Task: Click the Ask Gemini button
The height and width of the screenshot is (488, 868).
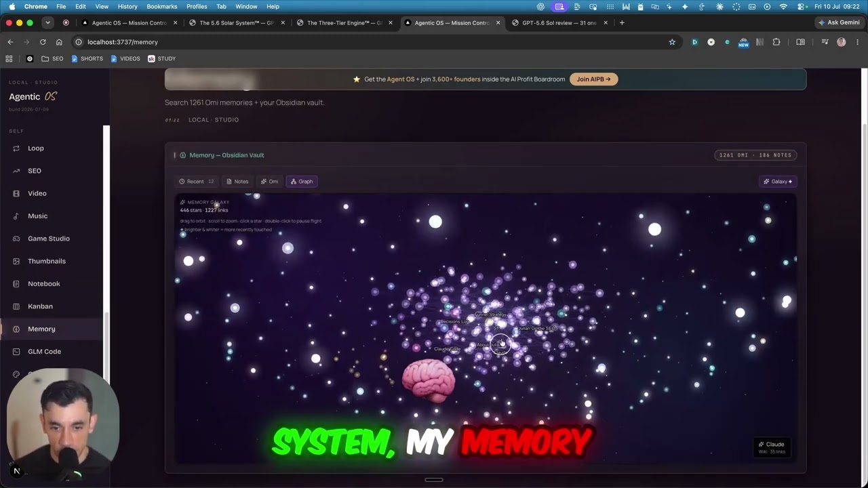Action: (840, 22)
